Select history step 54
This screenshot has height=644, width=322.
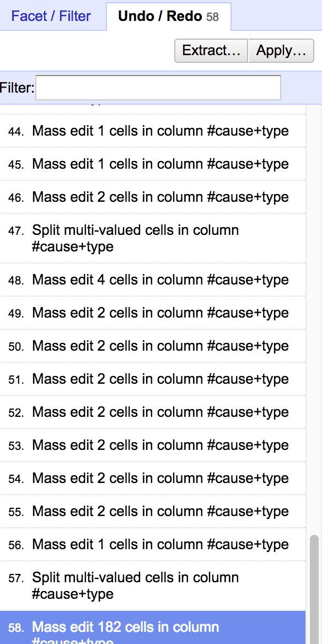[153, 478]
